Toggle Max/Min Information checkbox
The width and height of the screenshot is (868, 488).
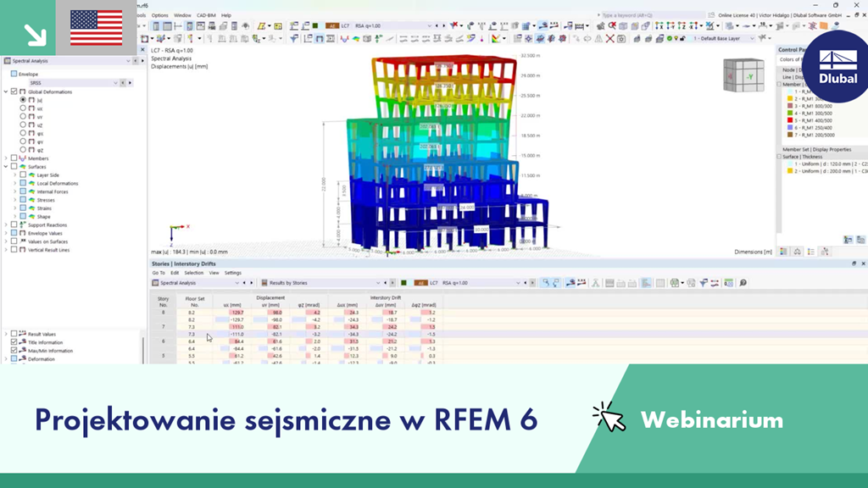14,351
